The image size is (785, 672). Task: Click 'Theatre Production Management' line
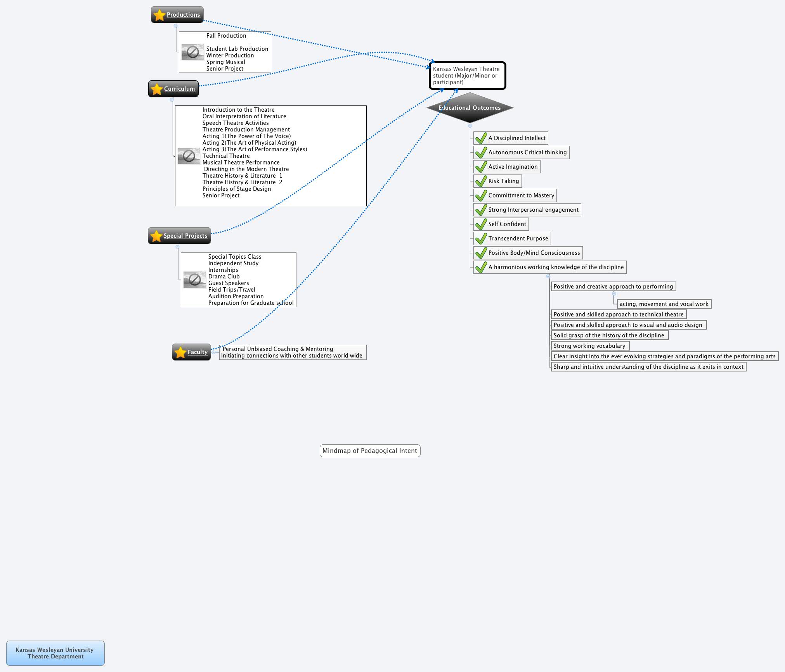[x=246, y=130]
